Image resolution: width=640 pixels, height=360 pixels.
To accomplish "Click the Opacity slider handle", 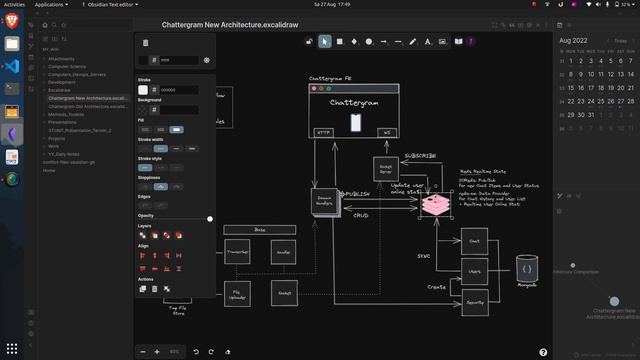I will (x=210, y=219).
